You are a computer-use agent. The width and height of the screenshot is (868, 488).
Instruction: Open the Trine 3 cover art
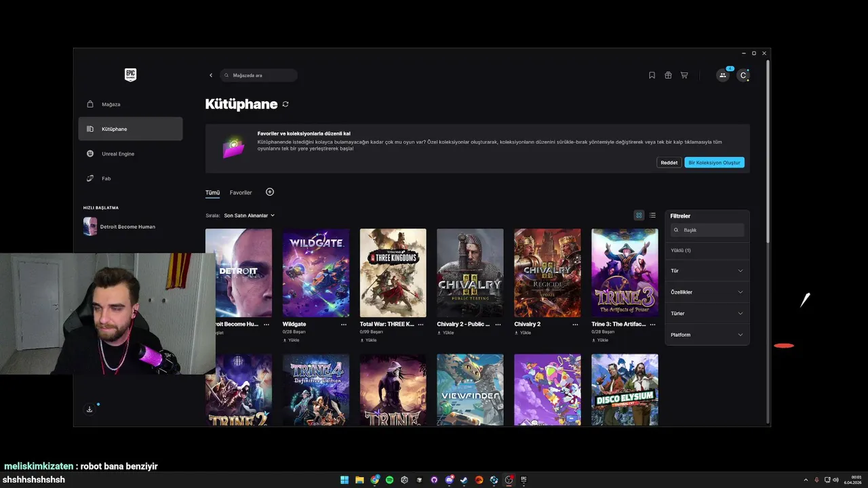pos(625,272)
